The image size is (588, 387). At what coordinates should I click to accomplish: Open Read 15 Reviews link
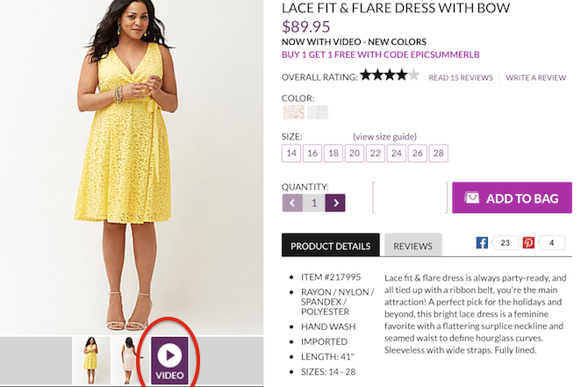pos(460,78)
